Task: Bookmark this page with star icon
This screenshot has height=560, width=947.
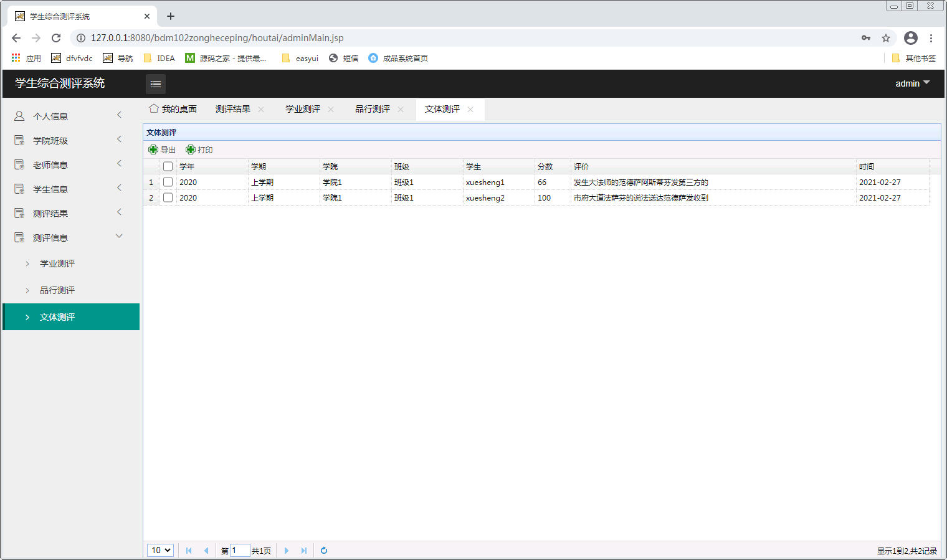Action: (x=886, y=38)
